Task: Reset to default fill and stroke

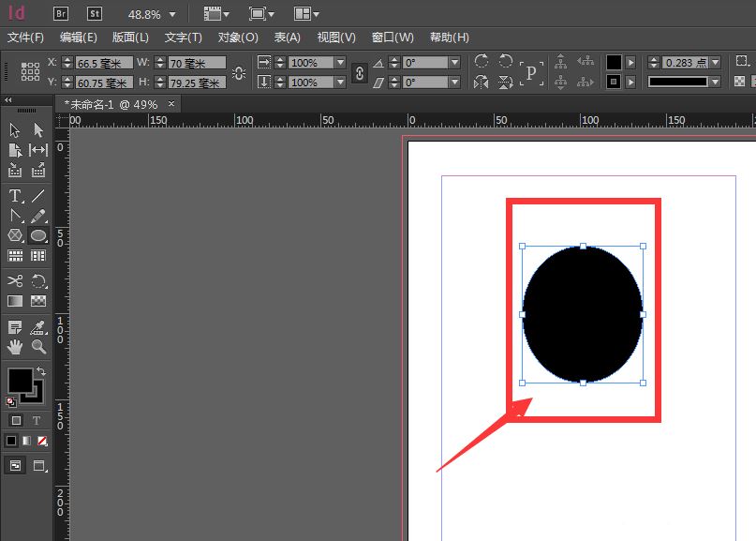Action: tap(10, 401)
